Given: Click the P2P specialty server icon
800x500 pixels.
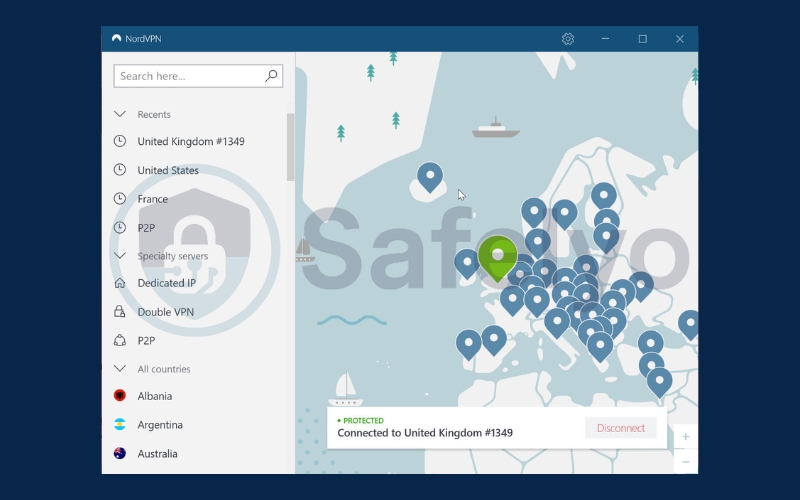Looking at the screenshot, I should (x=120, y=340).
